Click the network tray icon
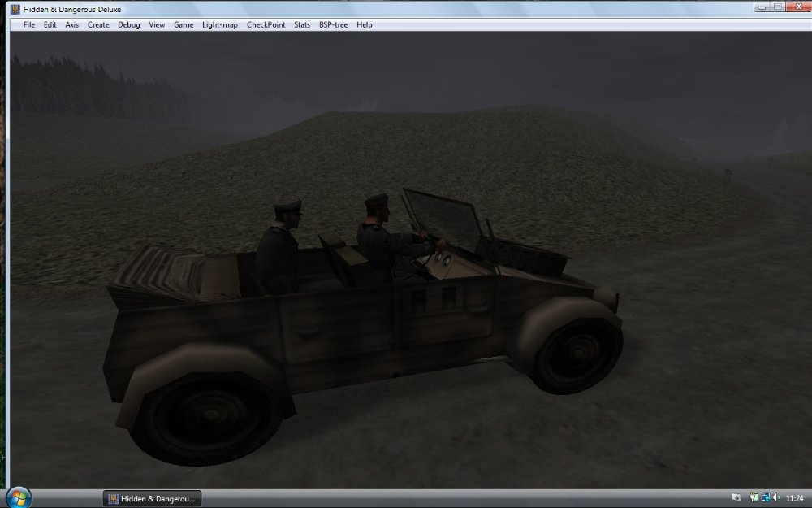 point(766,497)
